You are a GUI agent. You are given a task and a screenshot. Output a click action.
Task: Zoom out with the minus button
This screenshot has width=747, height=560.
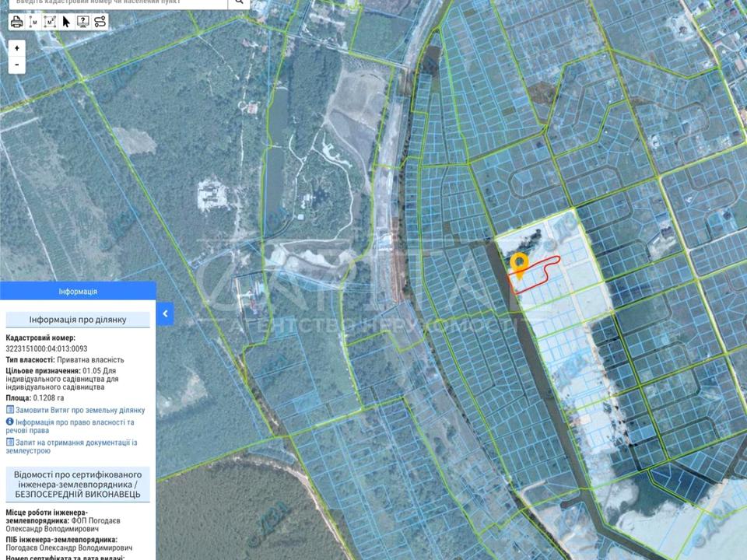coord(17,65)
